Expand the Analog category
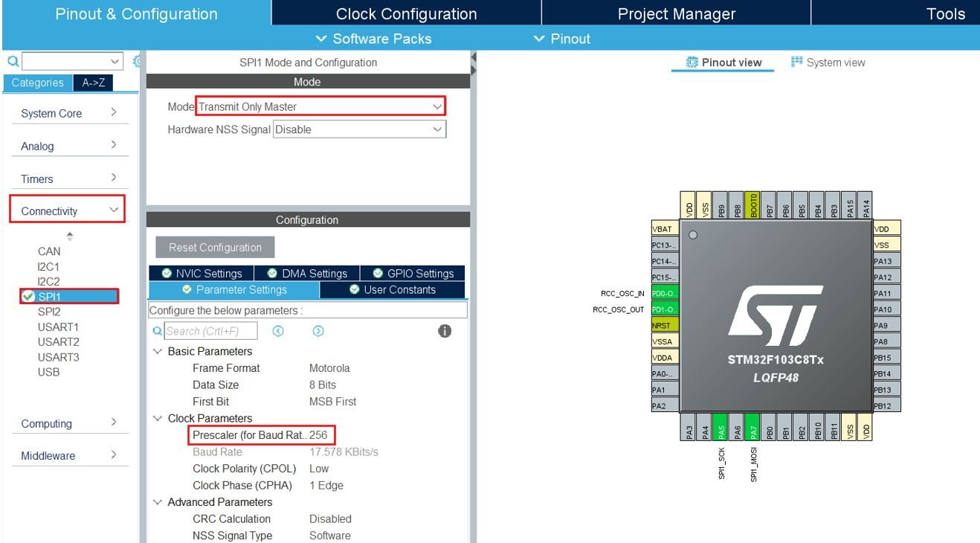This screenshot has height=543, width=980. (68, 146)
